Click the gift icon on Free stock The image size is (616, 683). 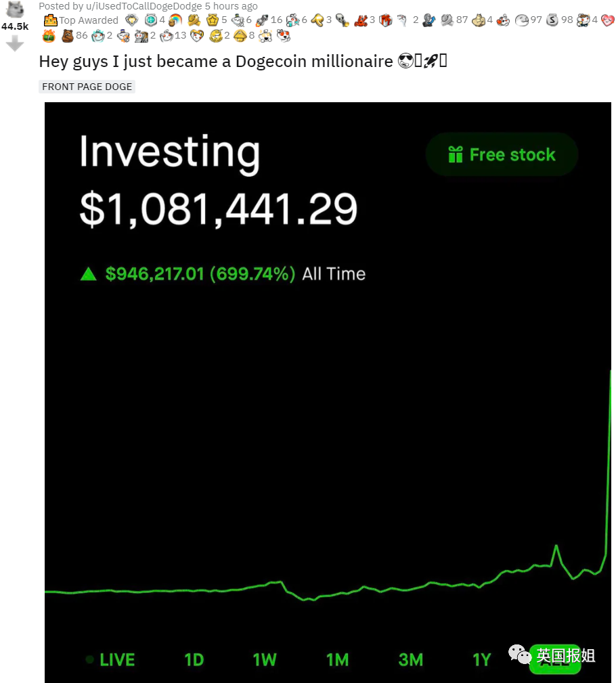456,154
